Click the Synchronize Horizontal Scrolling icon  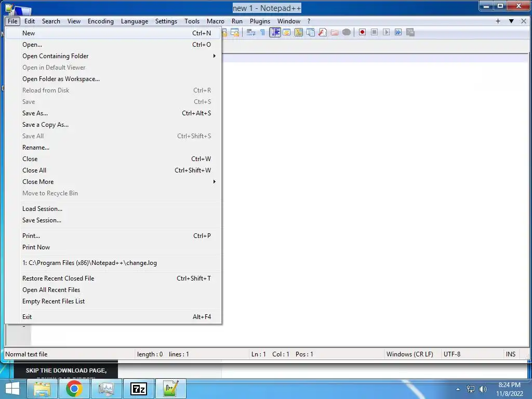235,32
